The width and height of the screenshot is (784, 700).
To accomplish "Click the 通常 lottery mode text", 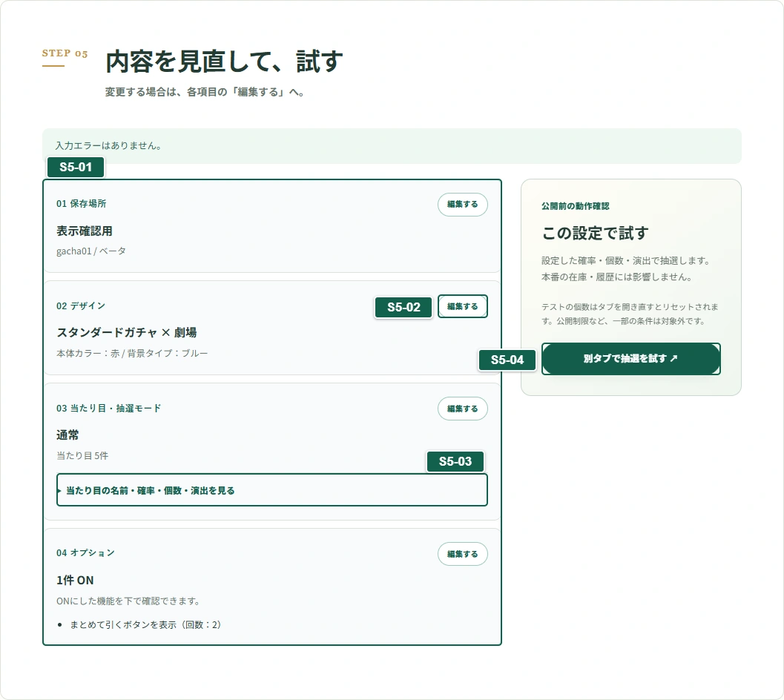I will (x=67, y=435).
